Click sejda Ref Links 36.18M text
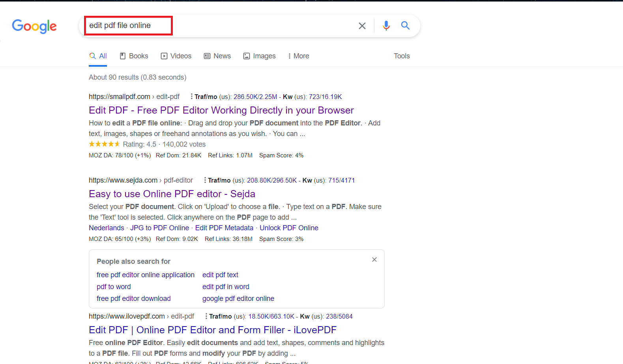Viewport: 623px width, 364px height. click(229, 239)
